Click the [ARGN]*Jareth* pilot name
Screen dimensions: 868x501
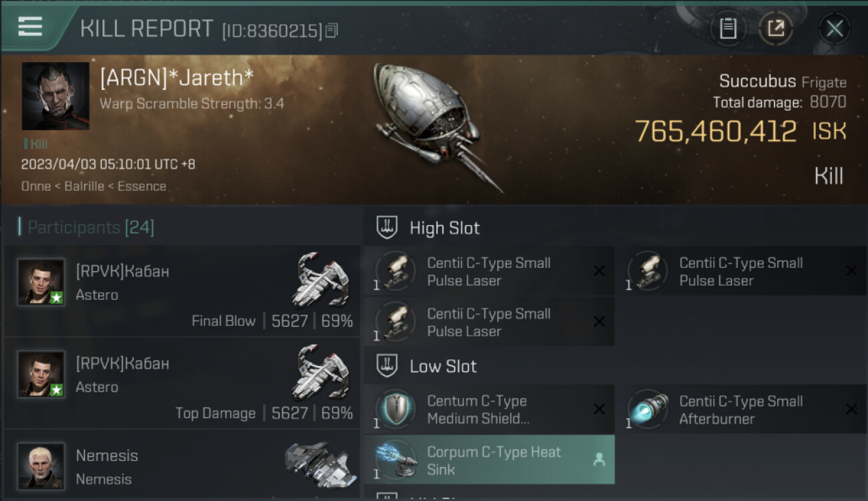[177, 78]
